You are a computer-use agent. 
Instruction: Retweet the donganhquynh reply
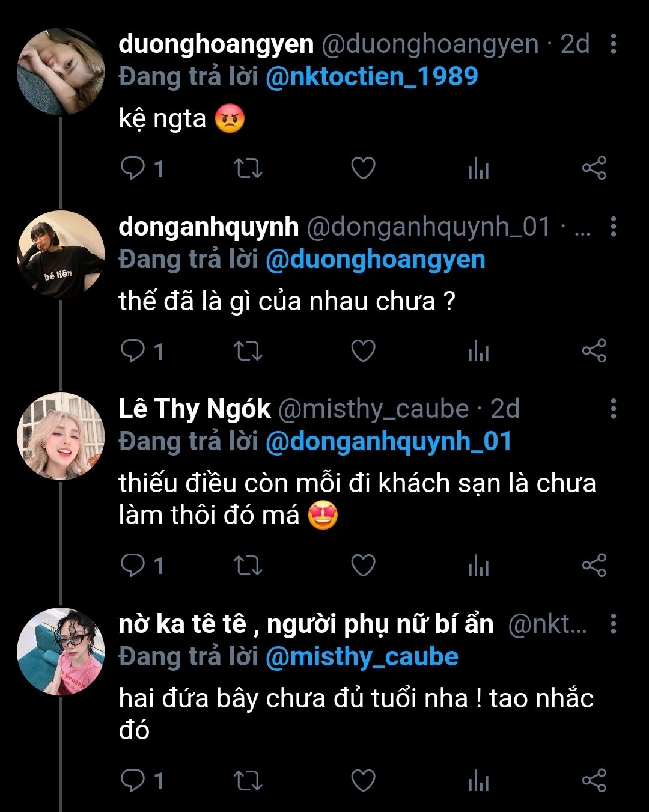[x=248, y=351]
